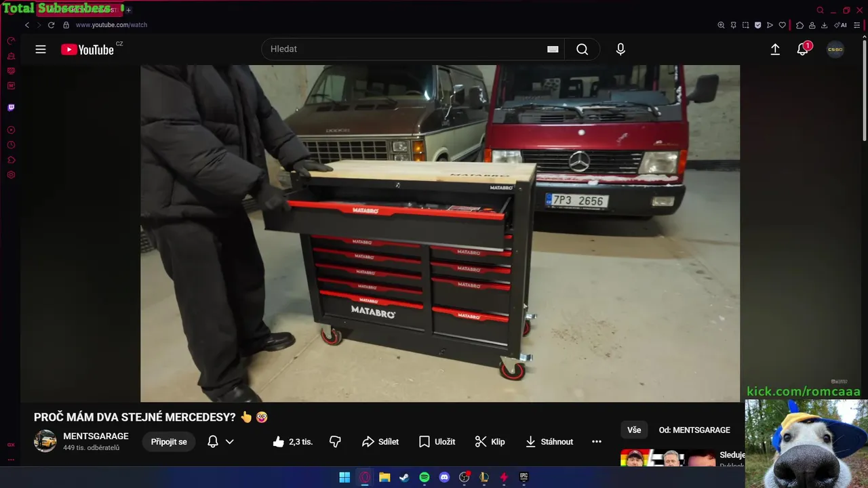
Task: Select the 'Od: MENTSGARAGE' filter chip
Action: pyautogui.click(x=694, y=430)
